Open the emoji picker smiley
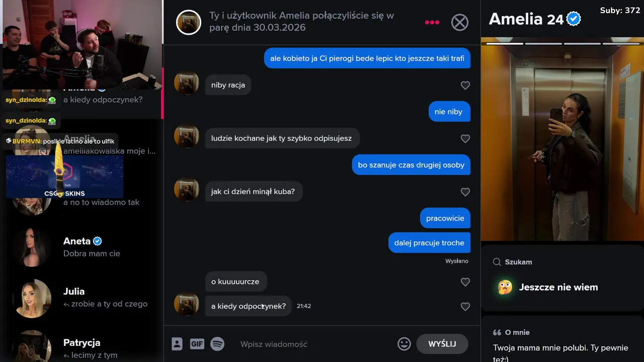 click(404, 344)
